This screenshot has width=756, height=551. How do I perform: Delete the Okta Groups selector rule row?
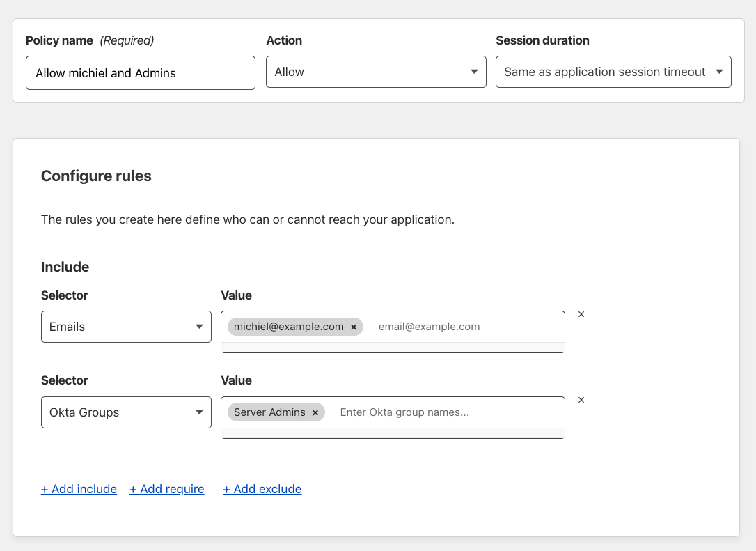(581, 400)
